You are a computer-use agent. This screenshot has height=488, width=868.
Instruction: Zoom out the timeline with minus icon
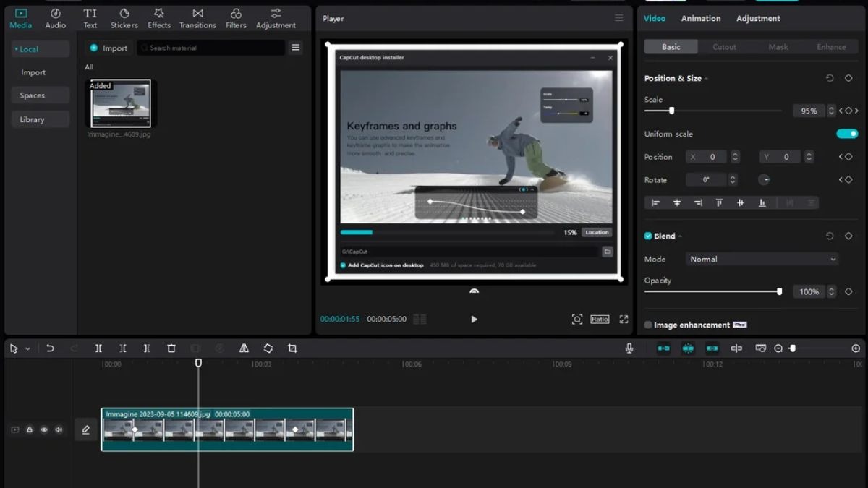778,348
